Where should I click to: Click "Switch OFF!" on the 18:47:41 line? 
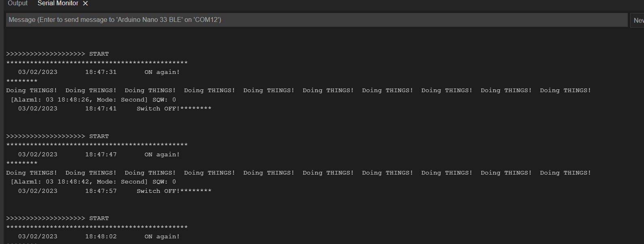(158, 109)
